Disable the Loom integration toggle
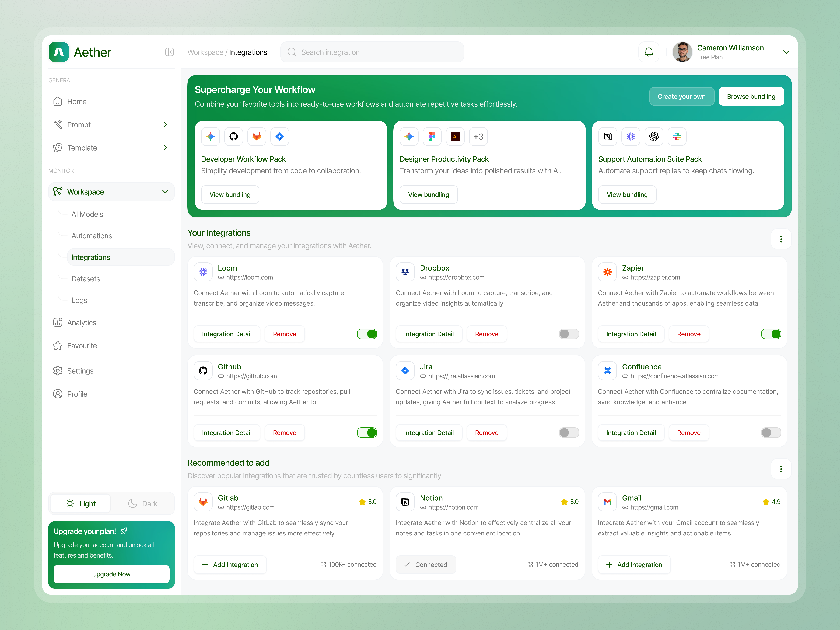The image size is (840, 630). [366, 334]
